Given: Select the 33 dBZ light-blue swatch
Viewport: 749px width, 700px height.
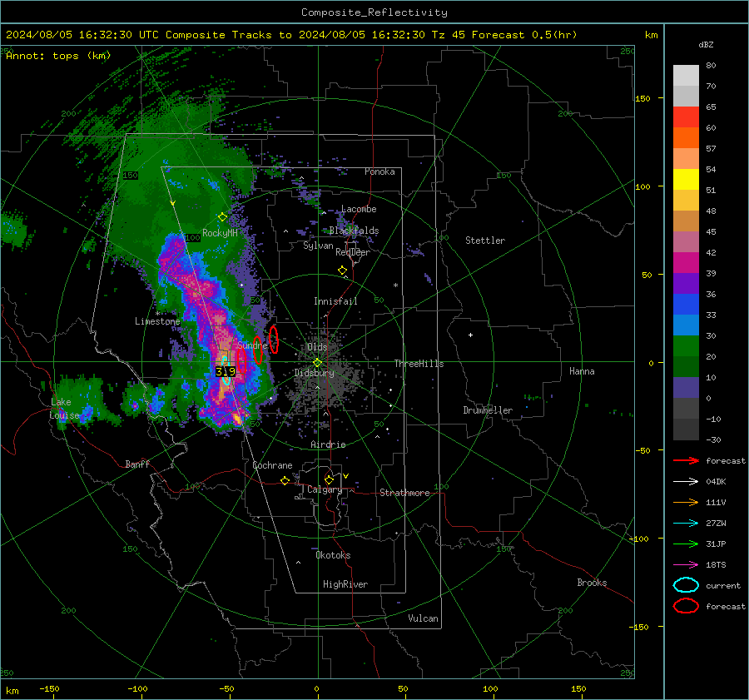Looking at the screenshot, I should point(686,325).
